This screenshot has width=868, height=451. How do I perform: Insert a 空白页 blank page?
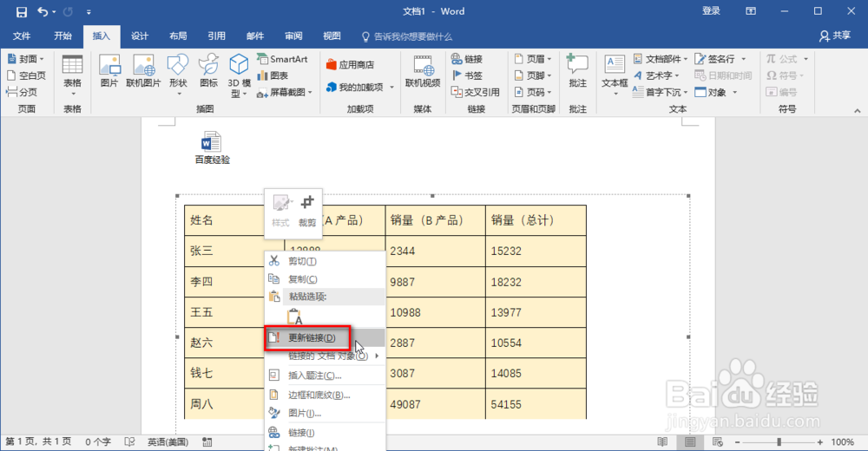coord(26,75)
